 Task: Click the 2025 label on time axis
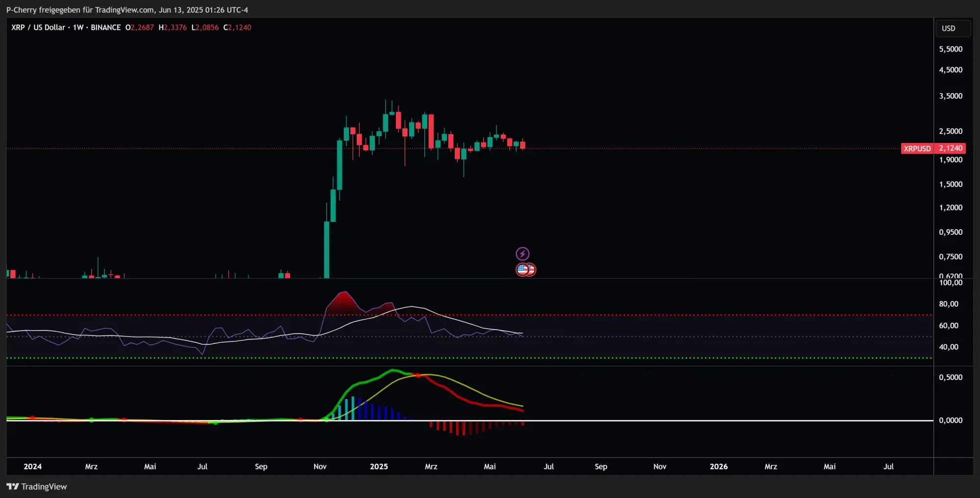379,467
